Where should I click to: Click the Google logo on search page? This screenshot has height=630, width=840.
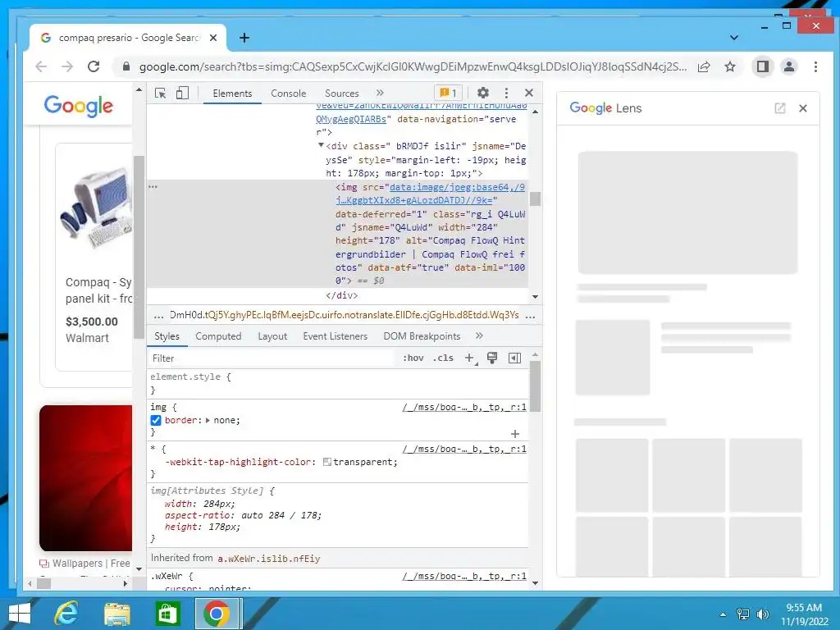click(79, 106)
